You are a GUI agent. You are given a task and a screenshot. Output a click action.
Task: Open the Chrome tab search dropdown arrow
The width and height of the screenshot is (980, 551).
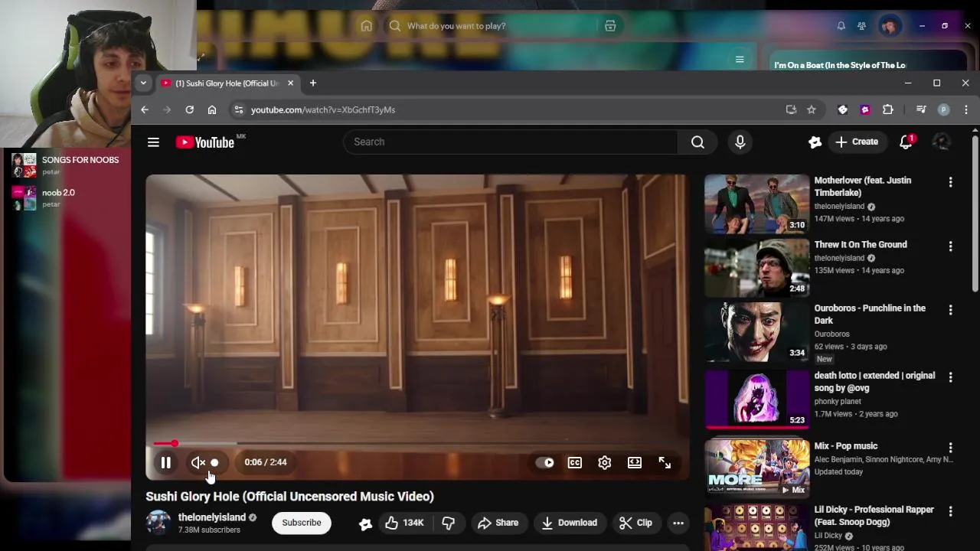pos(143,83)
